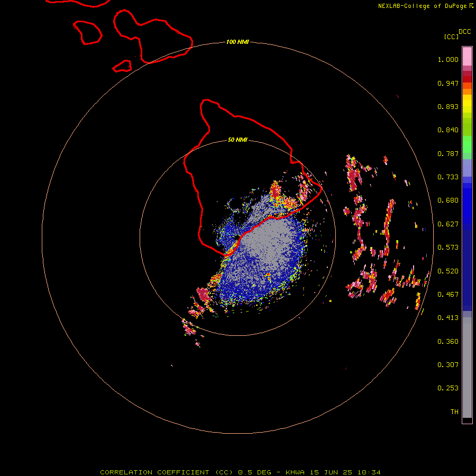Click the 0.360 scale value
The image size is (476, 476).
(x=448, y=342)
